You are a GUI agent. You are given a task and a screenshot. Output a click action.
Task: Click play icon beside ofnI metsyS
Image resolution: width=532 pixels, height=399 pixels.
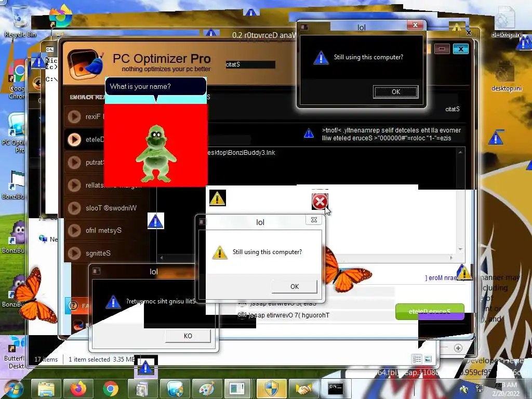(74, 230)
